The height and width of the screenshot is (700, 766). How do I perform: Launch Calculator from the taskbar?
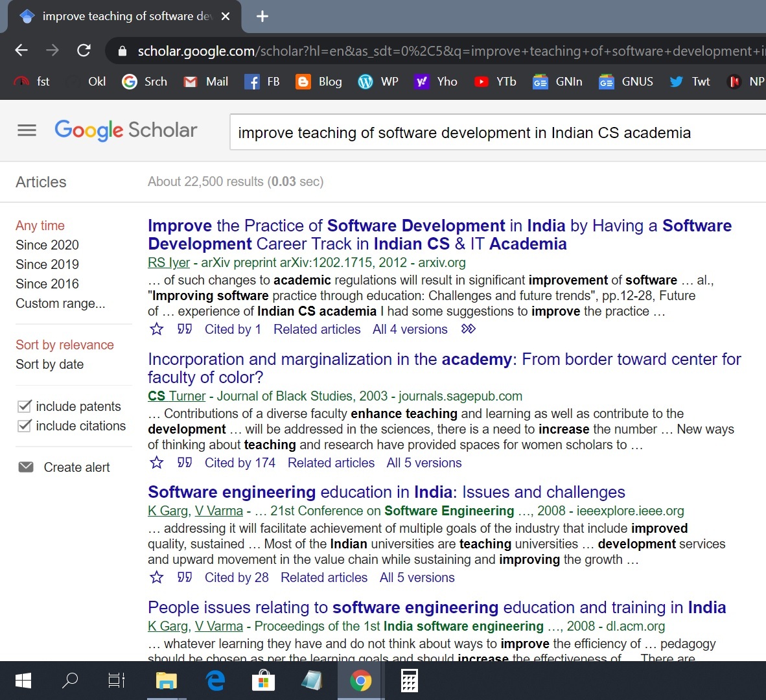click(x=409, y=681)
